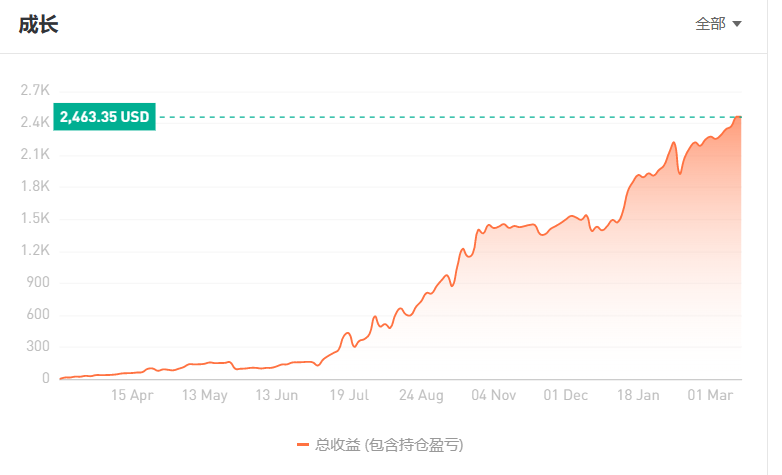The height and width of the screenshot is (475, 782).
Task: Click the 1.5K y-axis label
Action: point(35,218)
